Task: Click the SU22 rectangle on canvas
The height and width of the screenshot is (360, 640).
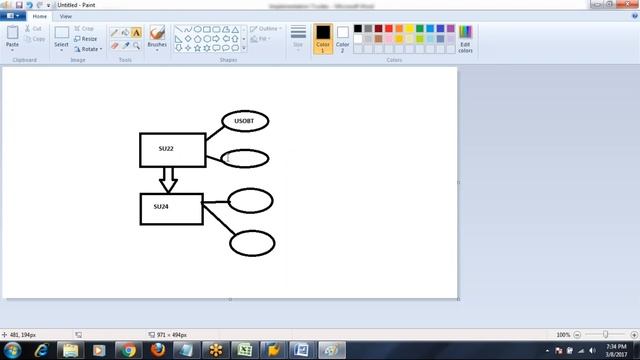Action: coord(173,150)
